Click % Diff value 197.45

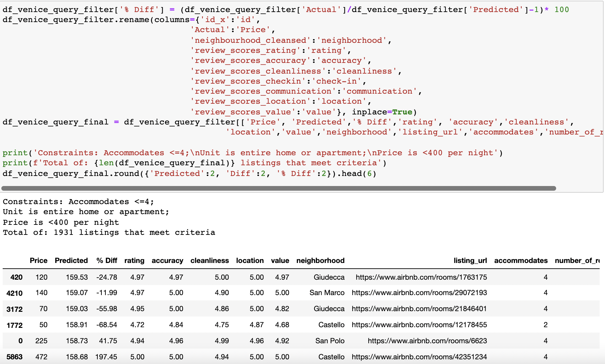106,357
